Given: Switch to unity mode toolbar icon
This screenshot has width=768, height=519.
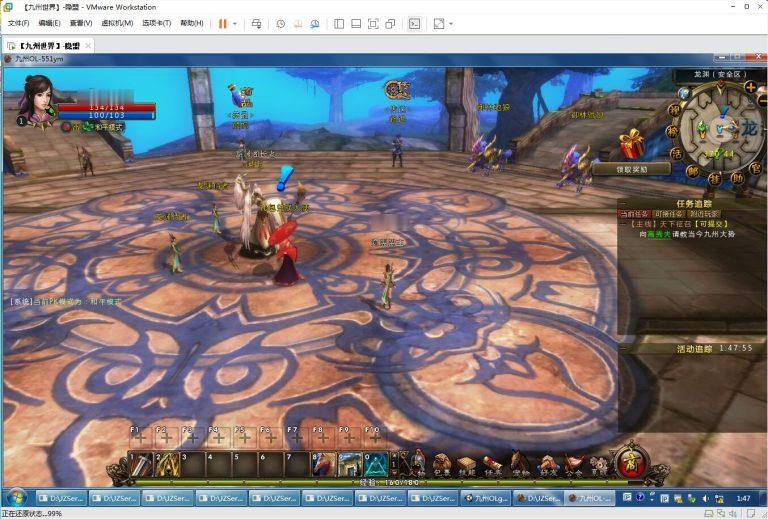Looking at the screenshot, I should pyautogui.click(x=390, y=24).
